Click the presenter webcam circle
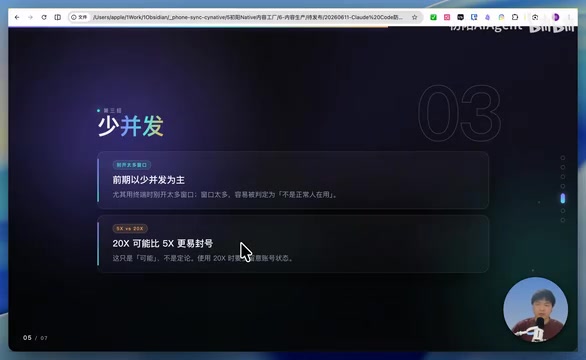Screen dimensions: 586x360 coord(536,310)
